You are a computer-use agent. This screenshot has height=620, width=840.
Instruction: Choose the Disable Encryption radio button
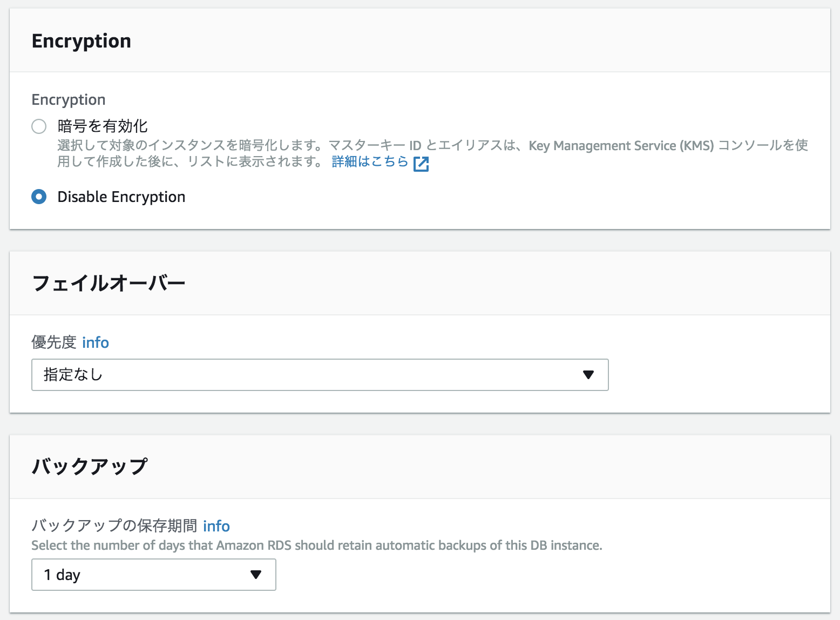[39, 197]
